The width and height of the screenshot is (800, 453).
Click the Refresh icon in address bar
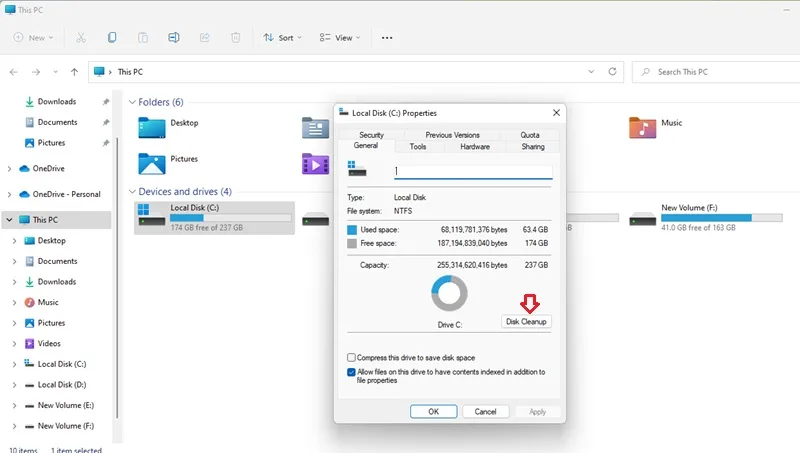pos(612,71)
